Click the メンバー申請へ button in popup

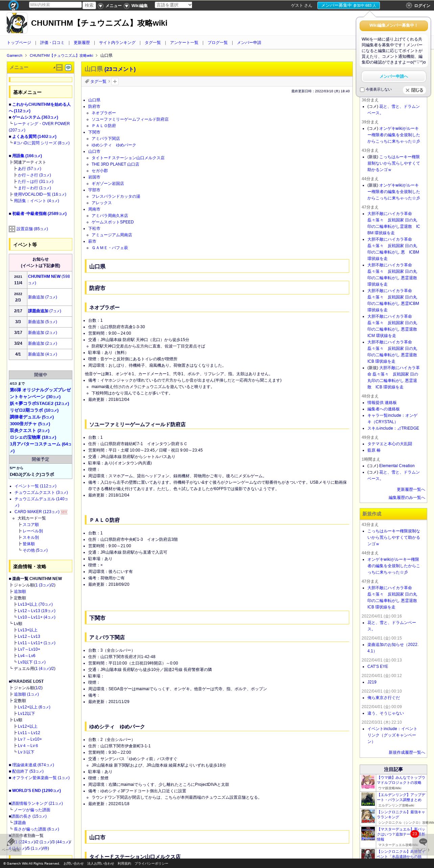click(394, 76)
